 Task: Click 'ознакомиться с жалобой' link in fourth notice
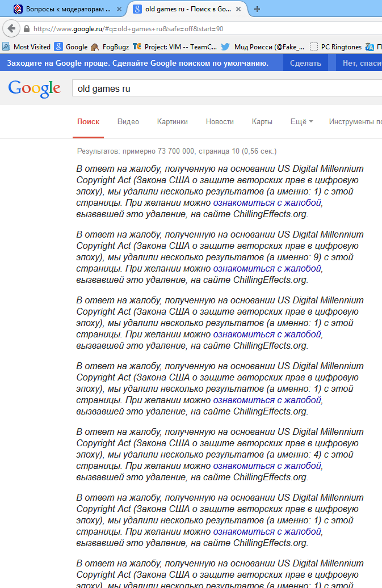[x=267, y=400]
